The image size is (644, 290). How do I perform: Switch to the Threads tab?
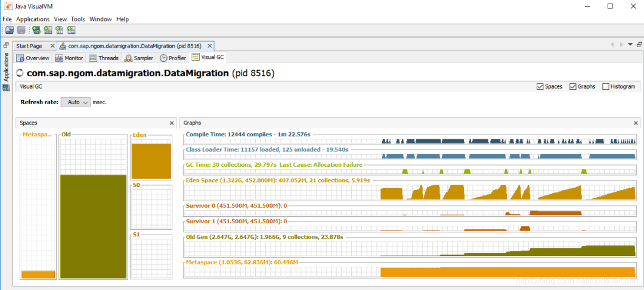pos(104,58)
